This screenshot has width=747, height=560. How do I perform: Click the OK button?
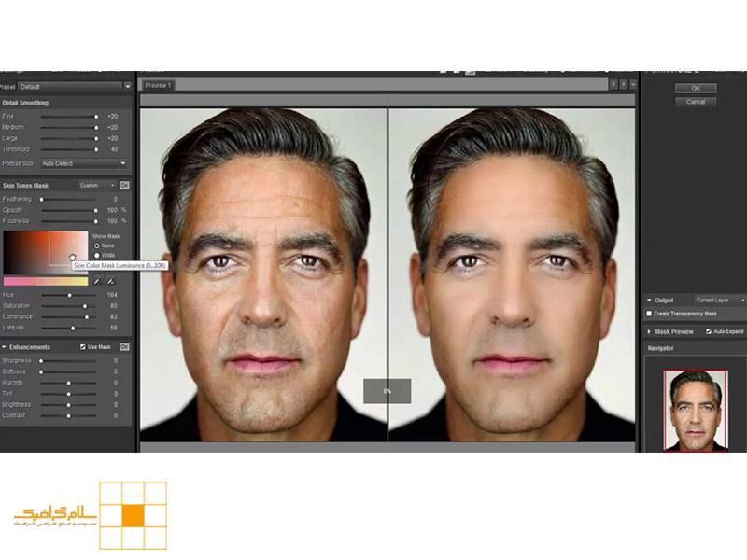pos(695,89)
